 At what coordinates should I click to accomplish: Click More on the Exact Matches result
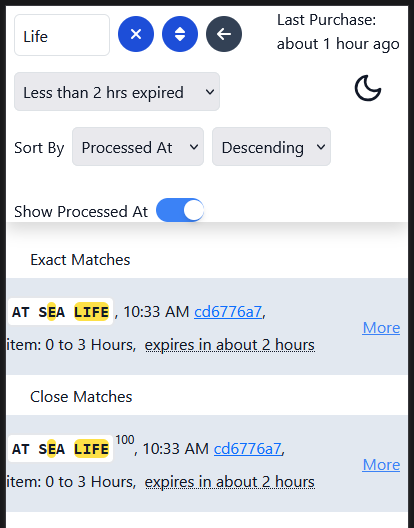(381, 328)
